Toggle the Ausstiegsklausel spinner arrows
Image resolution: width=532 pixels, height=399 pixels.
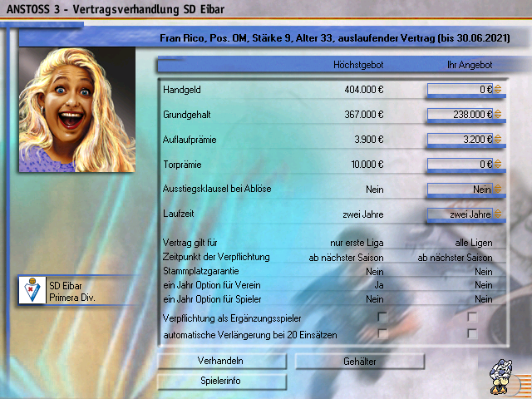[498, 189]
